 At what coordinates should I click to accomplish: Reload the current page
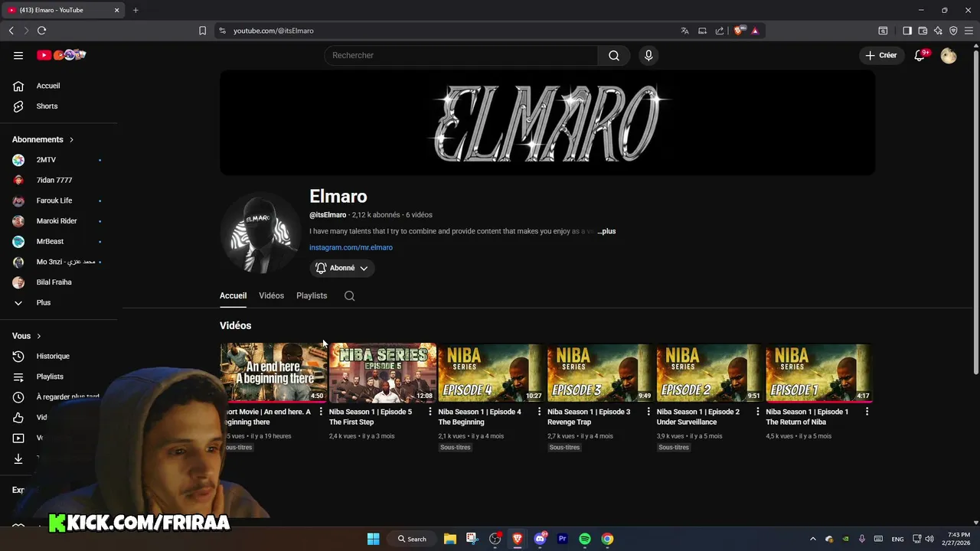click(x=41, y=31)
